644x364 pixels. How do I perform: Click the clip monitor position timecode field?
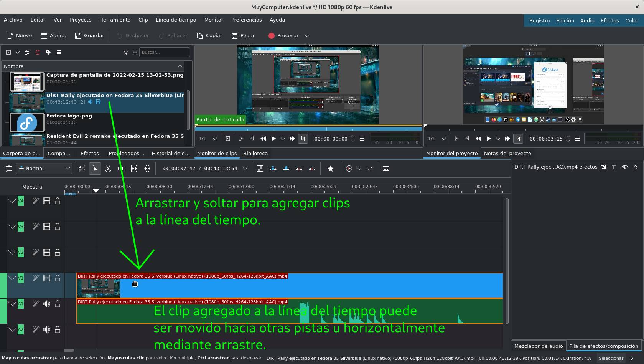tap(331, 139)
